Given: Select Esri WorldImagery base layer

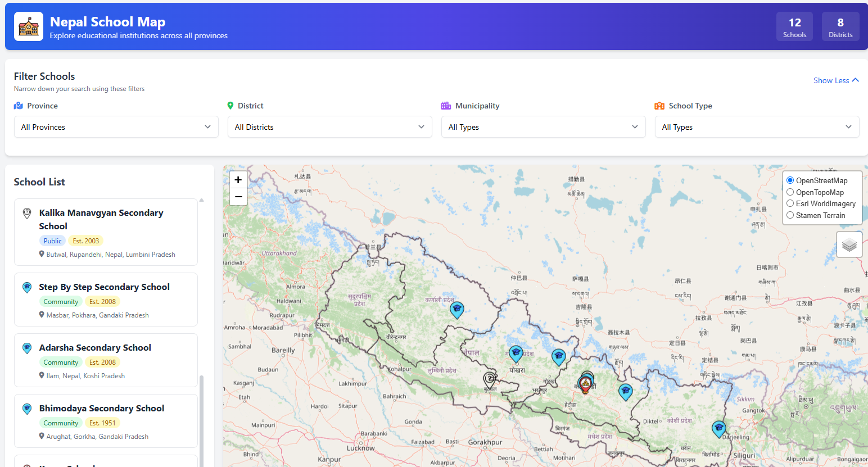Looking at the screenshot, I should point(790,203).
